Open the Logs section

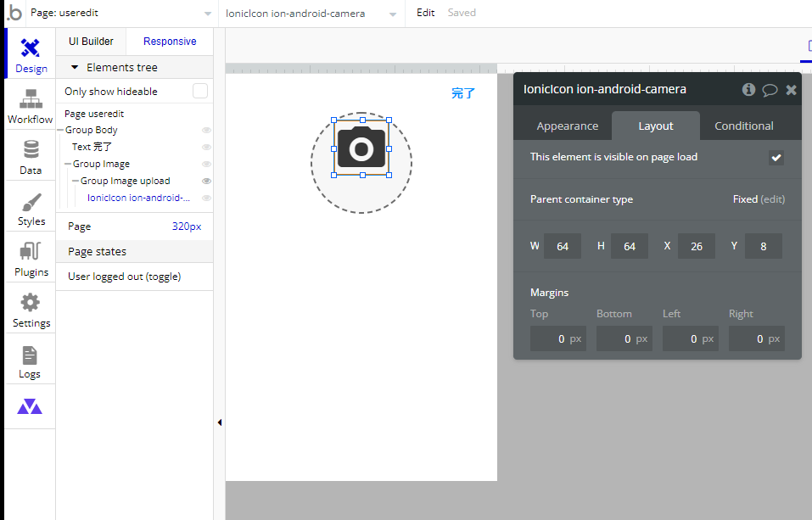(31, 360)
